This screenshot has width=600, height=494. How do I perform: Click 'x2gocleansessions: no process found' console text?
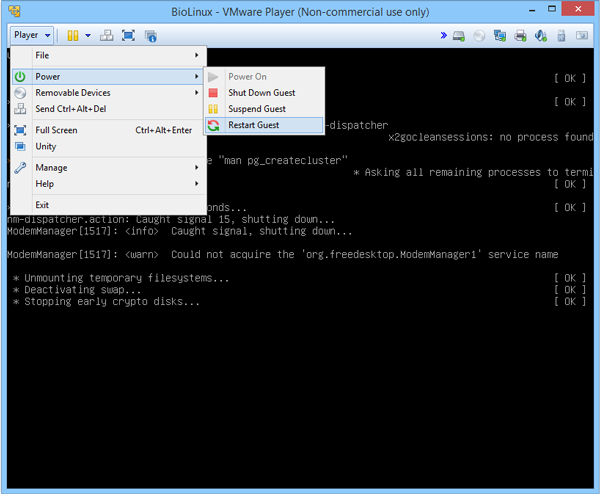[491, 137]
